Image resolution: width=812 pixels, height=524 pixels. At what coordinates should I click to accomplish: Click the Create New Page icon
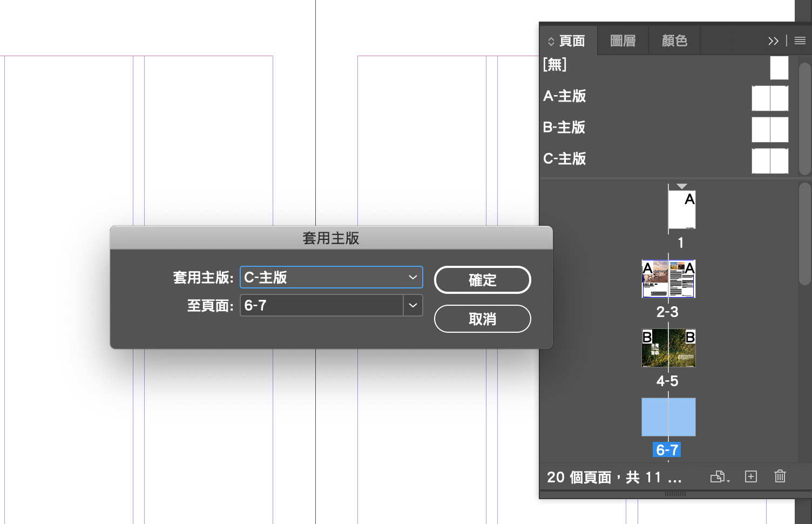(x=751, y=476)
